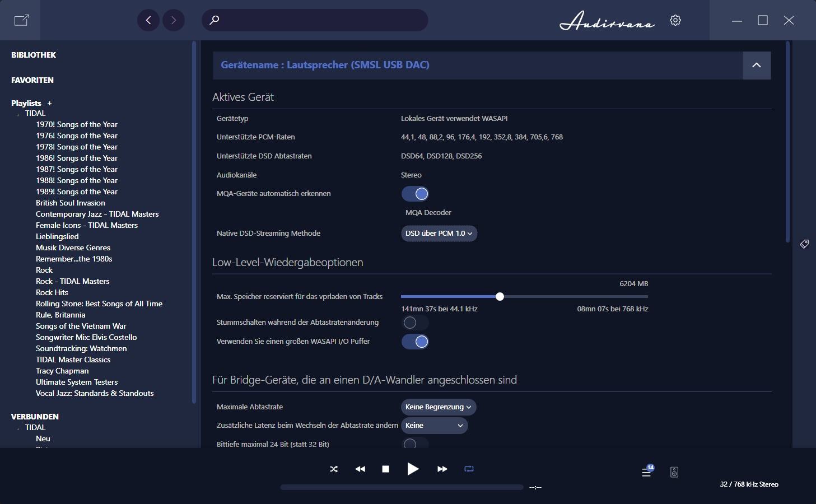Click the Playlists heading
Image resolution: width=816 pixels, height=504 pixels.
(26, 103)
